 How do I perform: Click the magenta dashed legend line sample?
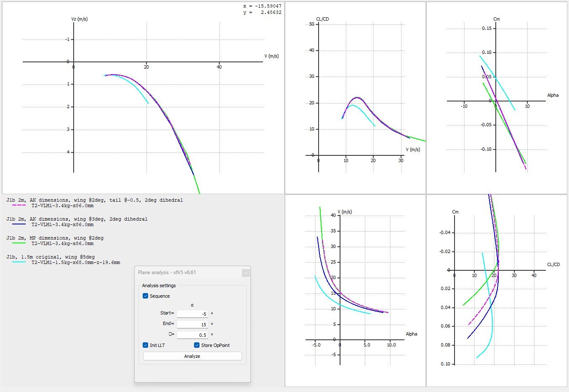(19, 205)
